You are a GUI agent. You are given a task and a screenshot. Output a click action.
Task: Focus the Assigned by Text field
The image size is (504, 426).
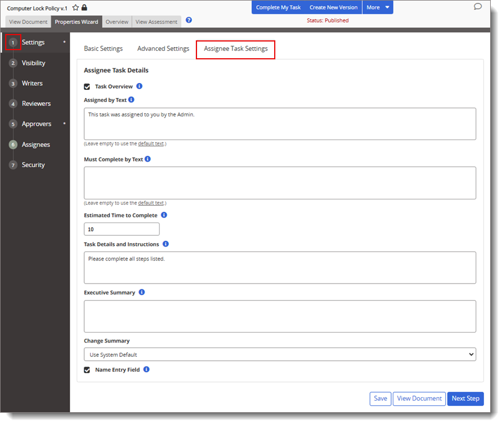point(279,123)
